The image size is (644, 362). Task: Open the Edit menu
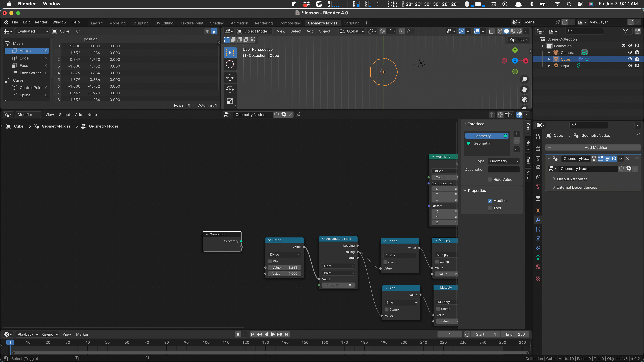pyautogui.click(x=26, y=22)
